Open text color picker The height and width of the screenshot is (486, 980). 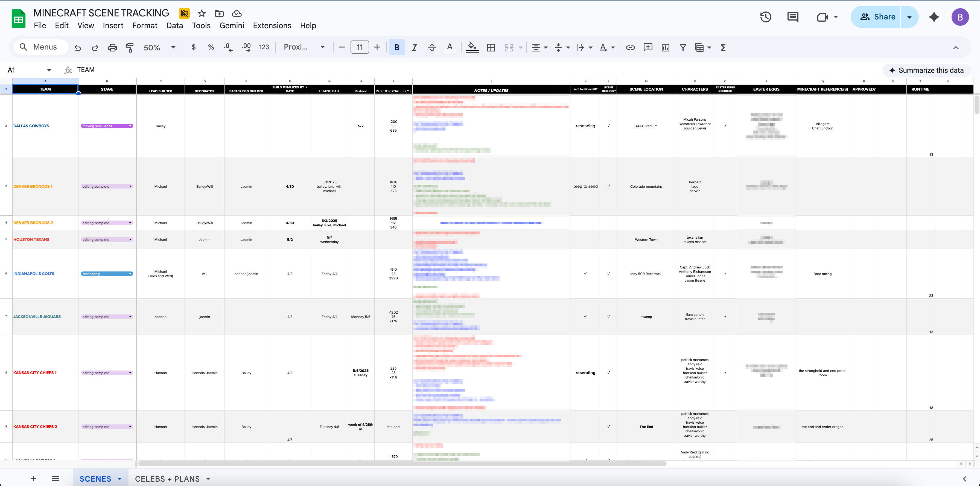pyautogui.click(x=450, y=47)
